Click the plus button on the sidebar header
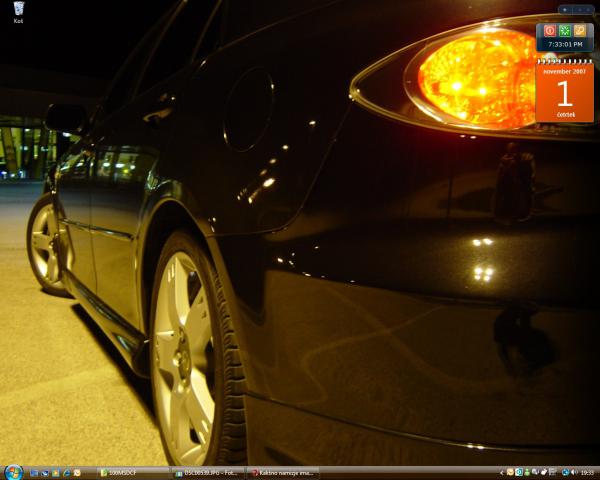600x480 pixels. coord(564,9)
